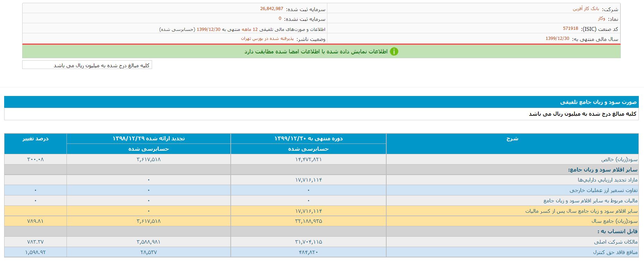
Task: Select the تجدید ارائه شده ۱۳۹۸/۱۲/۲۹ column header
Action: pos(149,139)
